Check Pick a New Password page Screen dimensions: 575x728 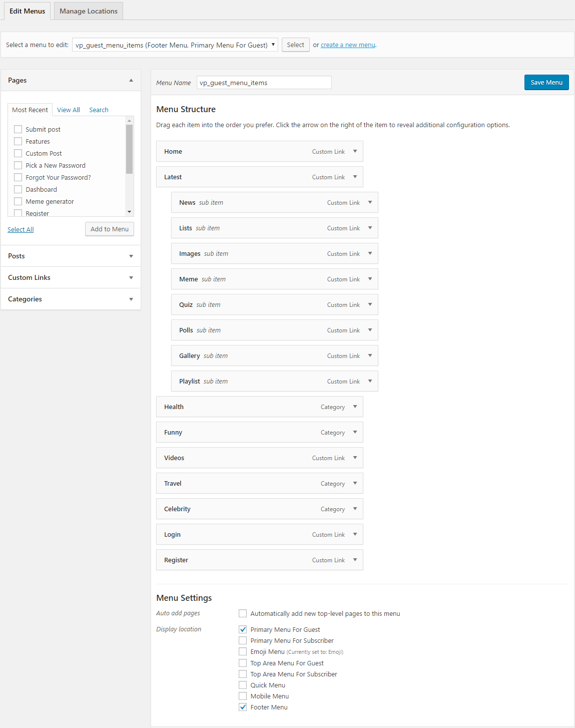click(x=18, y=165)
